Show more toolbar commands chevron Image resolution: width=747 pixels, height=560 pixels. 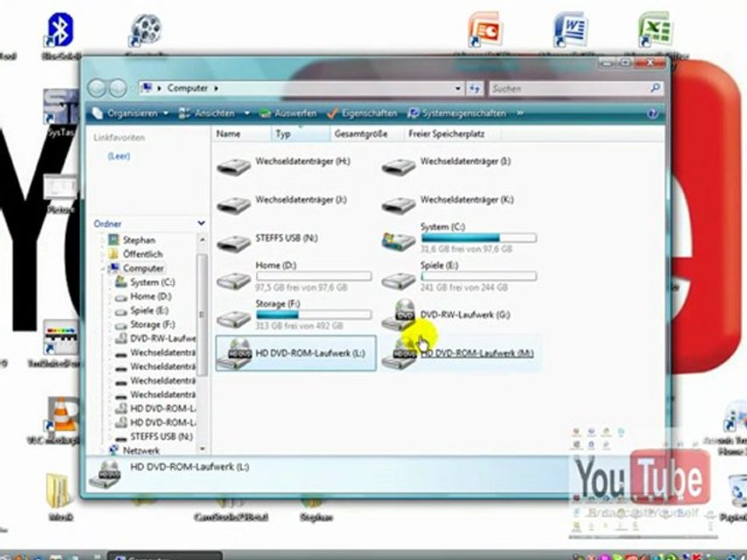520,114
